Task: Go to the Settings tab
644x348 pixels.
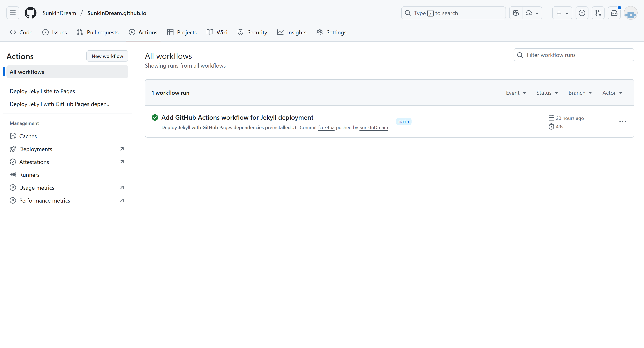Action: (331, 32)
